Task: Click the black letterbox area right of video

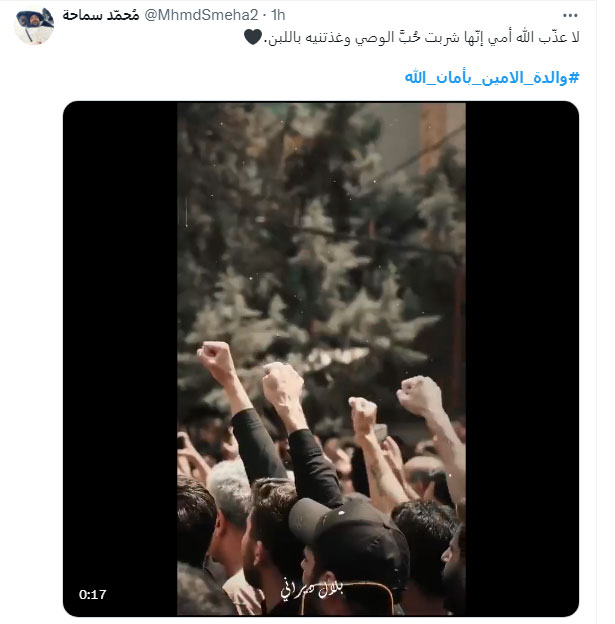Action: click(x=522, y=358)
